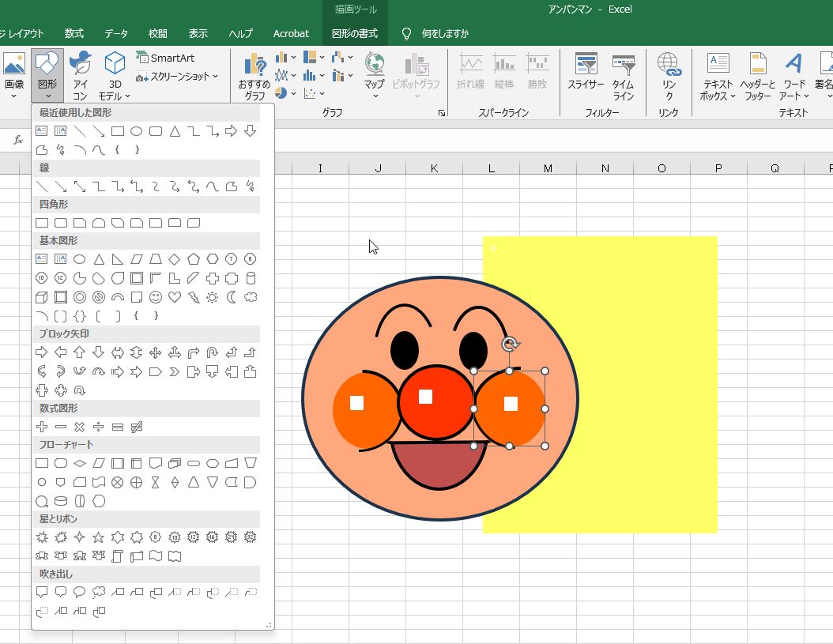Viewport: 833px width, 644px height.
Task: Select the cube shape
Action: (x=41, y=297)
